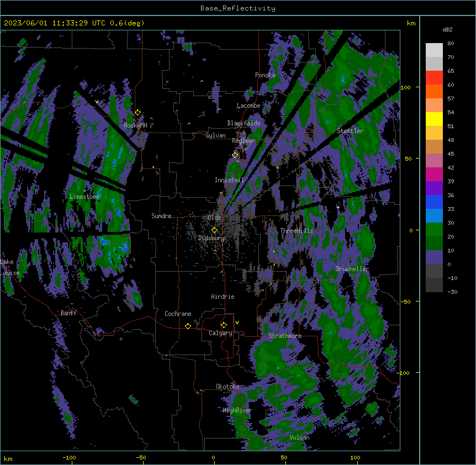Click the Didsbury city label
Screen dimensions: 476x465
click(211, 238)
